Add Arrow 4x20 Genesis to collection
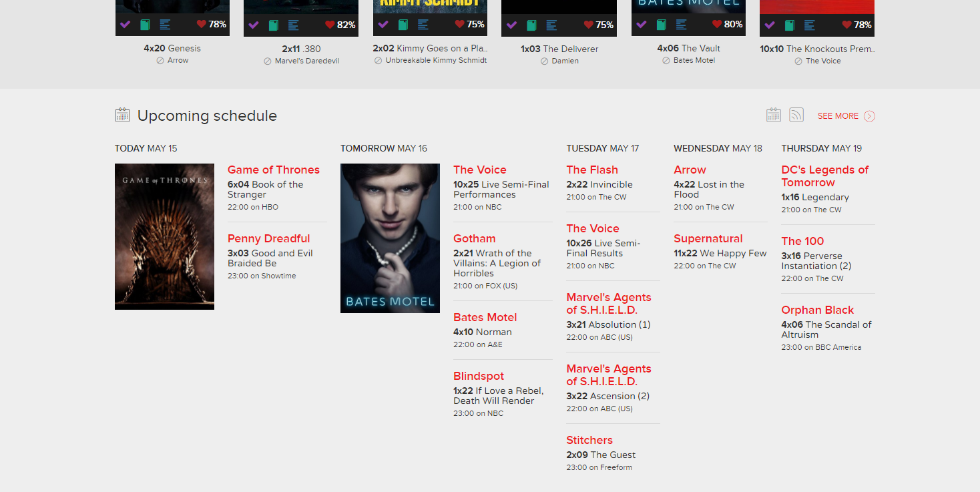The width and height of the screenshot is (980, 492). coord(145,25)
